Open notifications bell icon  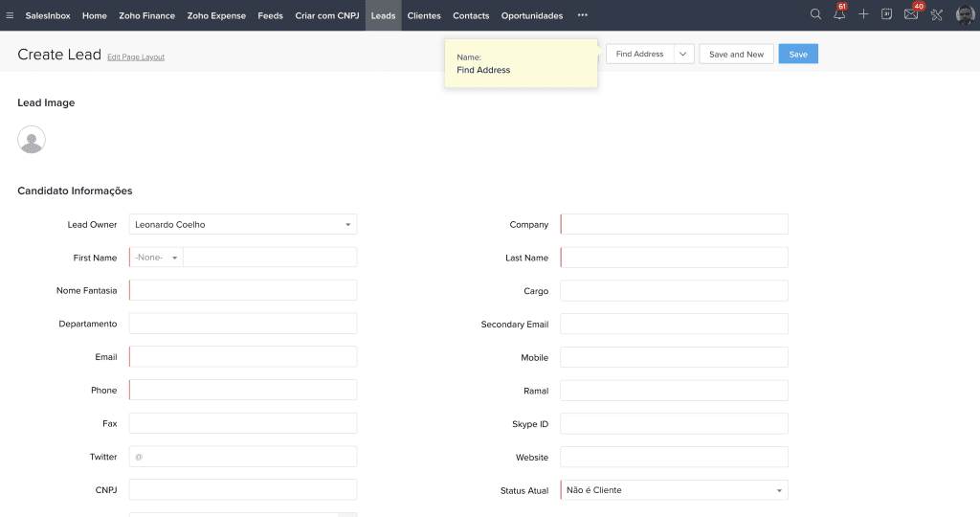(839, 15)
